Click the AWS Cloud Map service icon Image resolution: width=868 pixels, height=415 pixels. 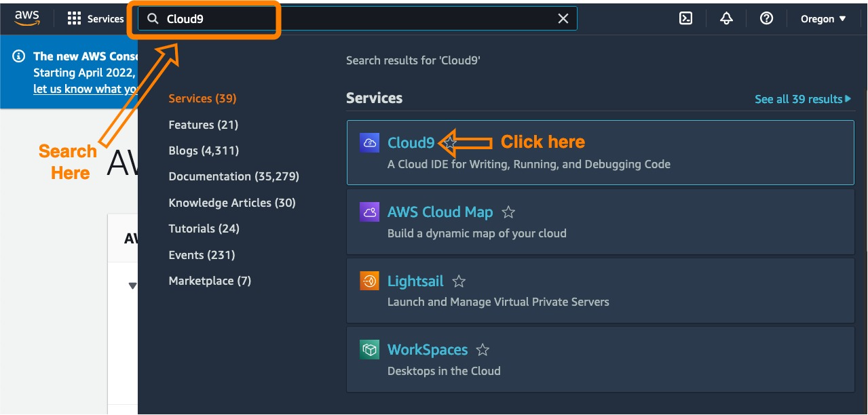click(369, 212)
